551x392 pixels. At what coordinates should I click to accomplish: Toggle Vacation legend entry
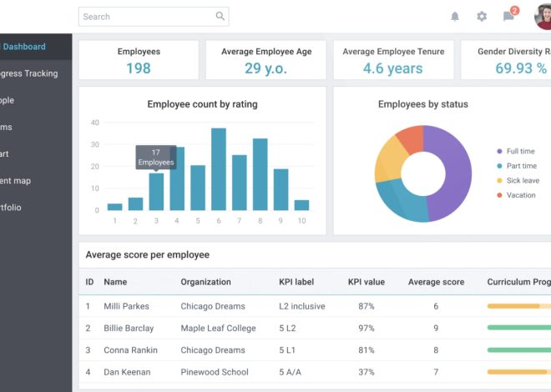coord(516,195)
